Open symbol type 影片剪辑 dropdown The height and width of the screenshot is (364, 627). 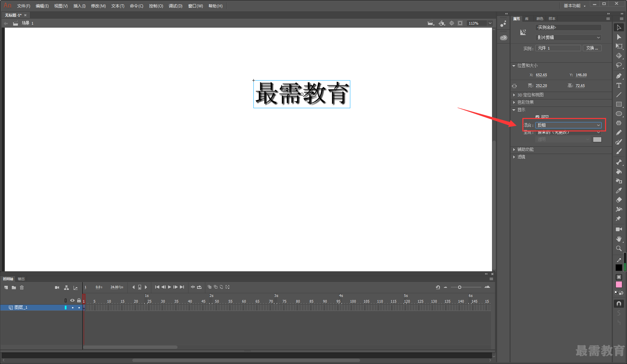pyautogui.click(x=568, y=37)
